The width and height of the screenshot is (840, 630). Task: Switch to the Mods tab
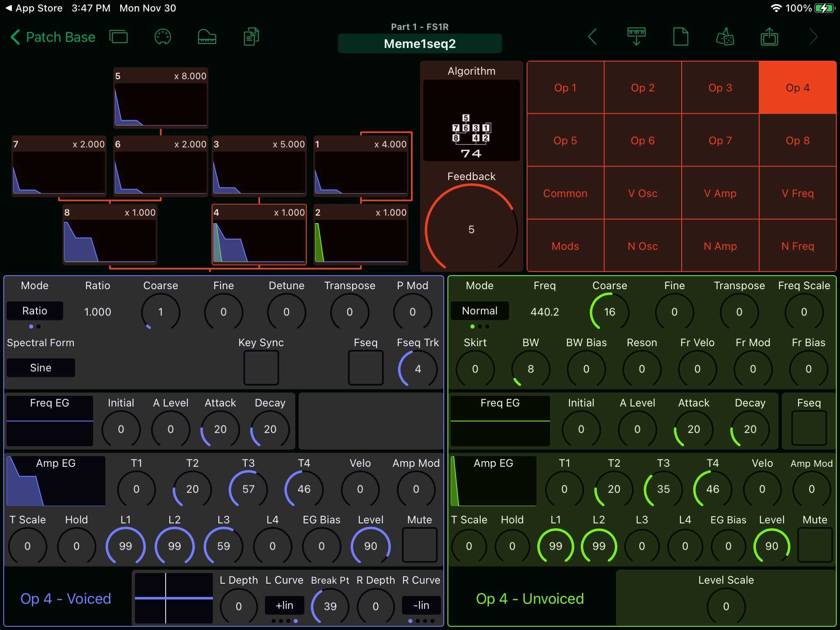point(565,246)
